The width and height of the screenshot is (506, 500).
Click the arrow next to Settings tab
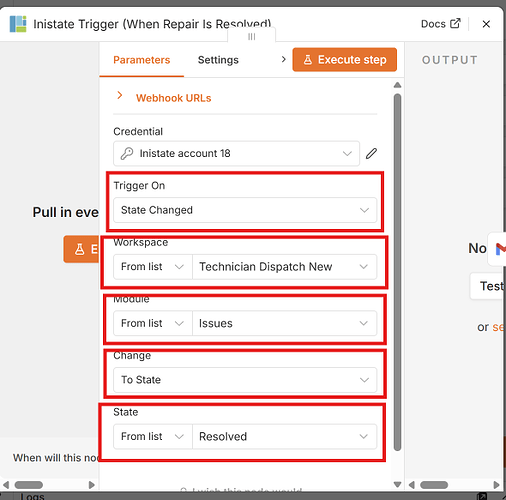click(284, 59)
